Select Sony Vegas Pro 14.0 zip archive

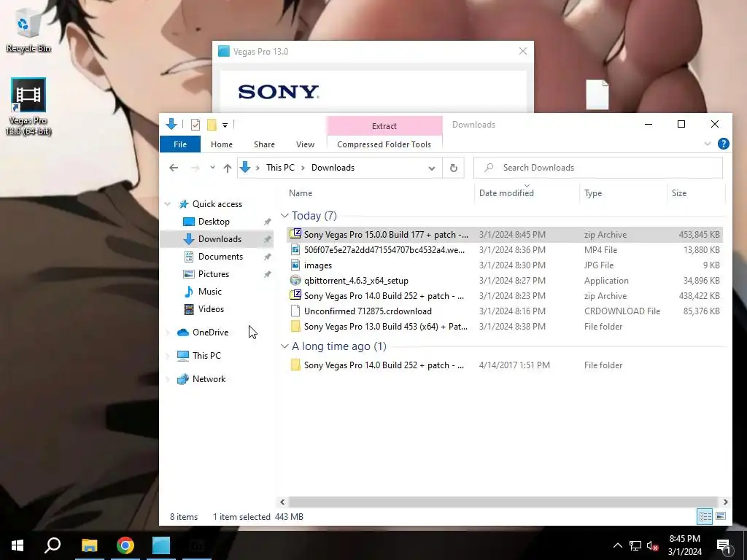point(505,296)
